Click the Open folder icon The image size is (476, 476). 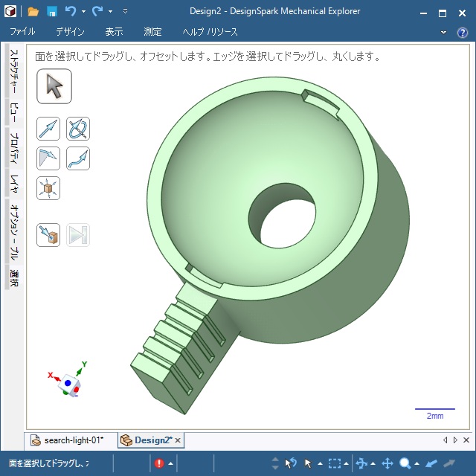[x=33, y=12]
